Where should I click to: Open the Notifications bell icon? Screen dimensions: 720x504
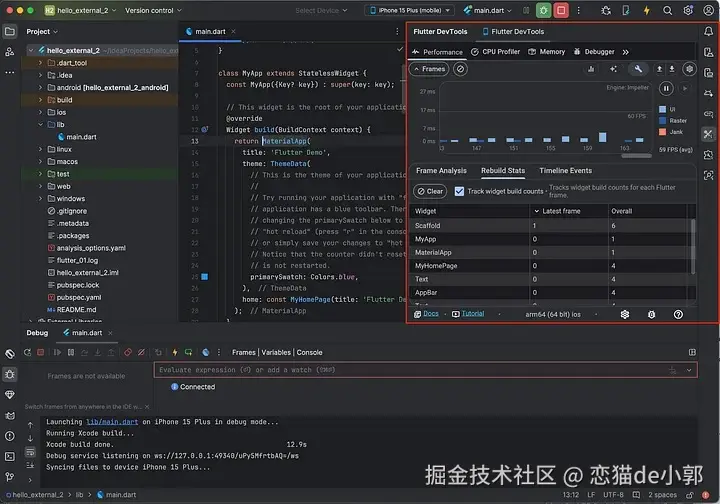coord(709,31)
